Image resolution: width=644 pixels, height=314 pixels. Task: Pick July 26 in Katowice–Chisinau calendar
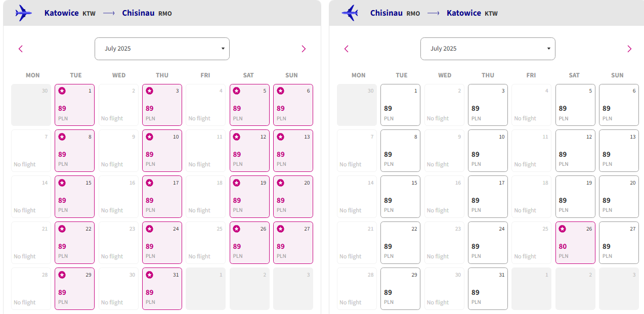(249, 243)
